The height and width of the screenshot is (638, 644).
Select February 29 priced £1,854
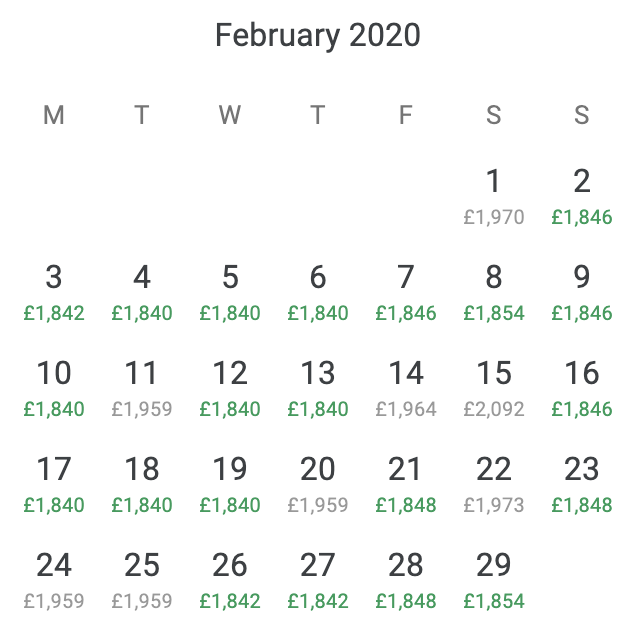click(x=494, y=580)
